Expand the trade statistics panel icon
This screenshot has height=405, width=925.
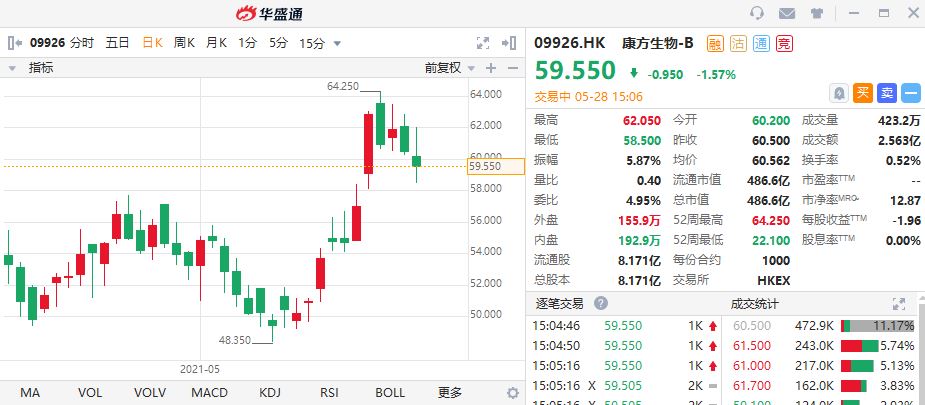point(898,304)
